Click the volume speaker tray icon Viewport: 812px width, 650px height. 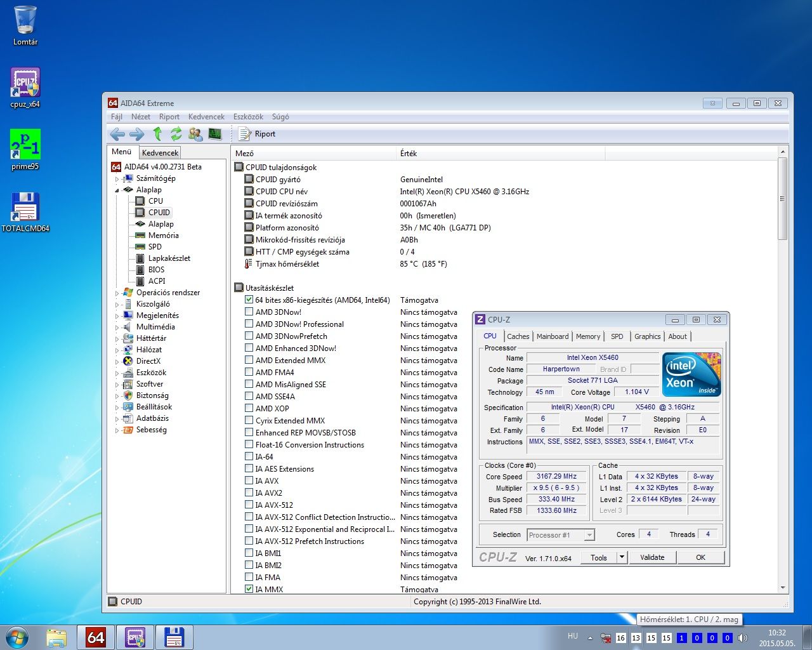743,638
